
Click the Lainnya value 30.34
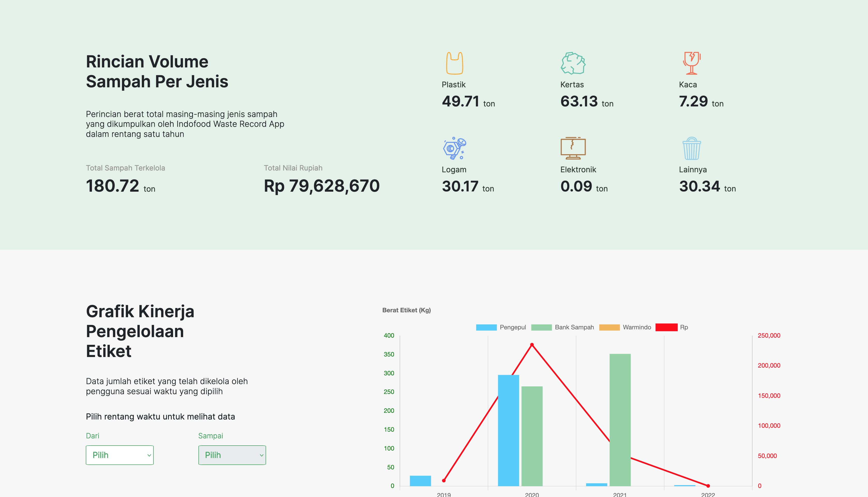(700, 187)
